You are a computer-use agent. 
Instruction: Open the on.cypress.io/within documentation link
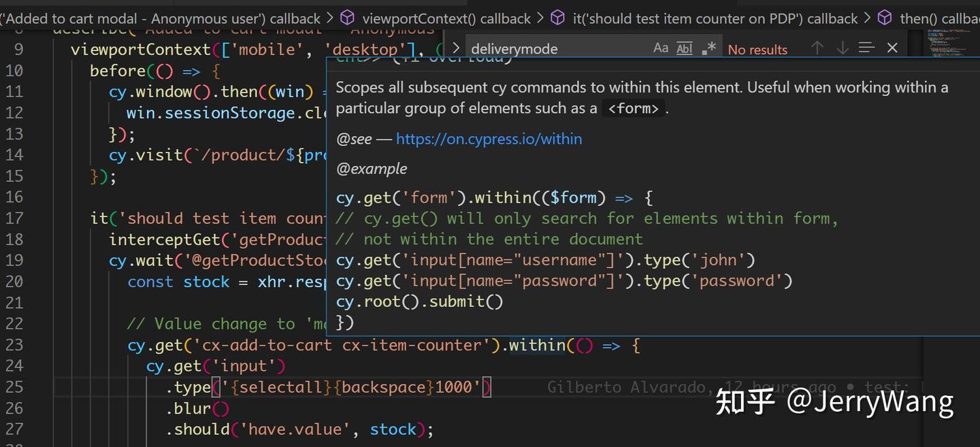pos(489,139)
